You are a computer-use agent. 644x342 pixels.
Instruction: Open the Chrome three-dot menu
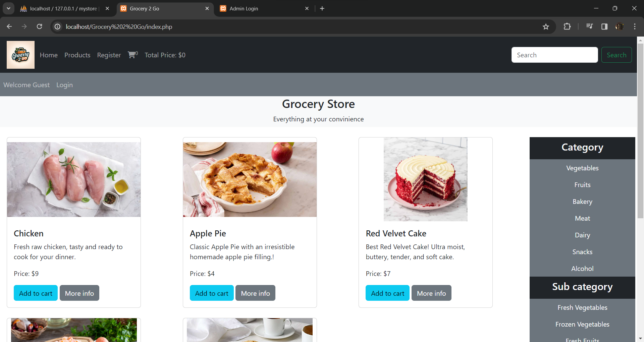[635, 26]
